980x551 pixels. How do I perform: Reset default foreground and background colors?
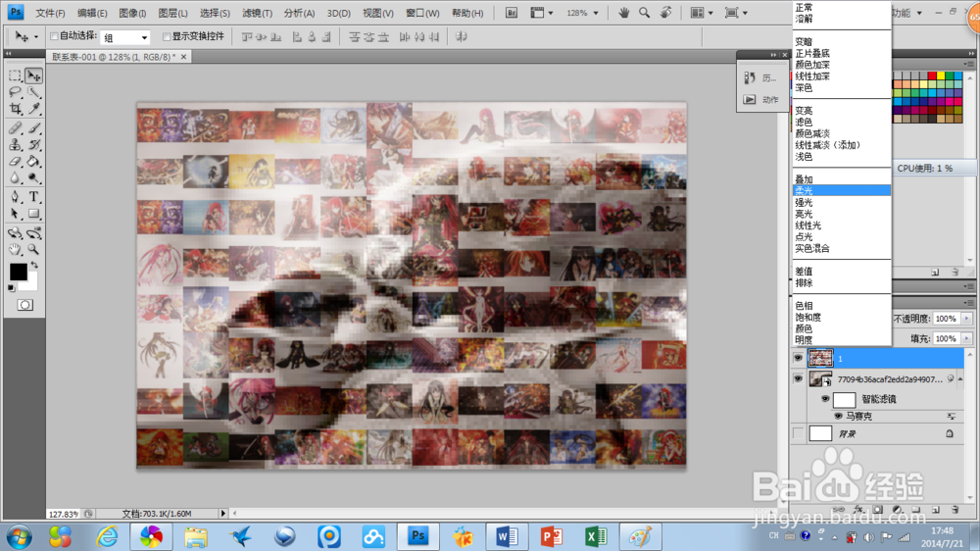pyautogui.click(x=11, y=288)
